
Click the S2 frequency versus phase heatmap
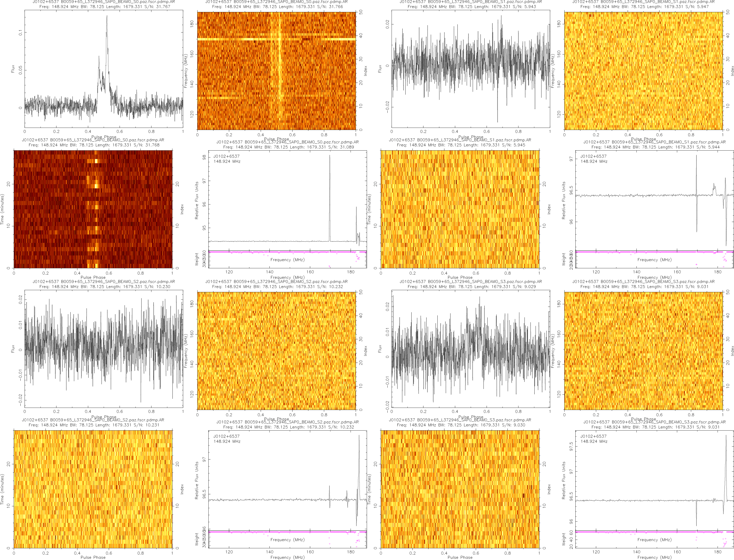[x=276, y=351]
